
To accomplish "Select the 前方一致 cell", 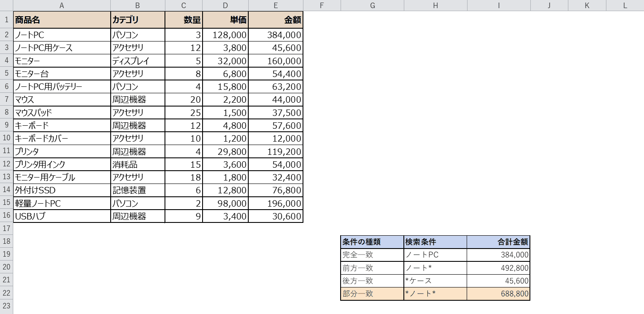I will tap(372, 268).
